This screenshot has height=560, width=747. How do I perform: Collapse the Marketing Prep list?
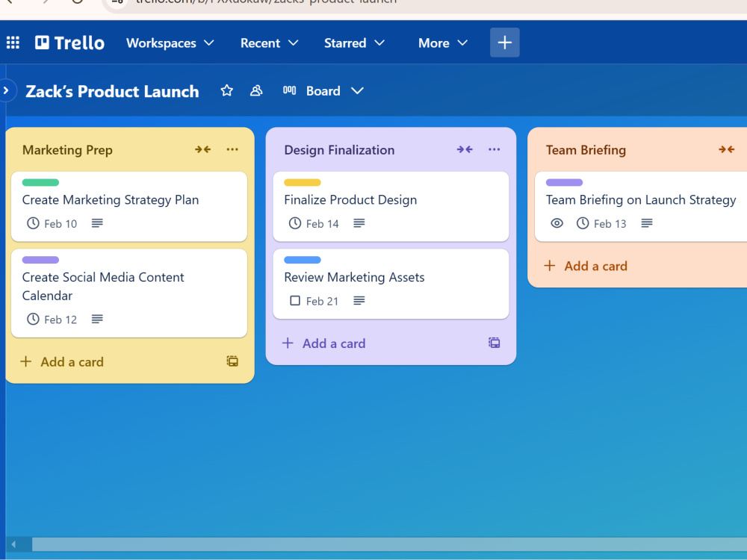point(203,149)
